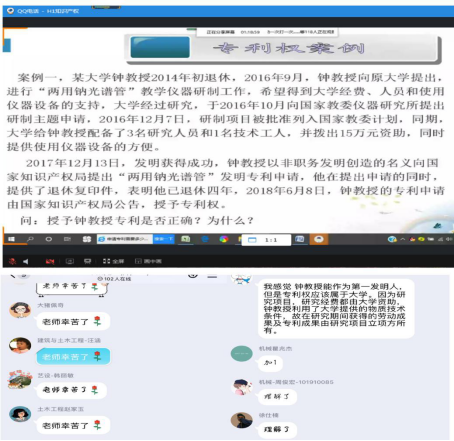Toggle the muted microphone in QQ call
Viewport: 454px width, 441px height.
(13, 261)
